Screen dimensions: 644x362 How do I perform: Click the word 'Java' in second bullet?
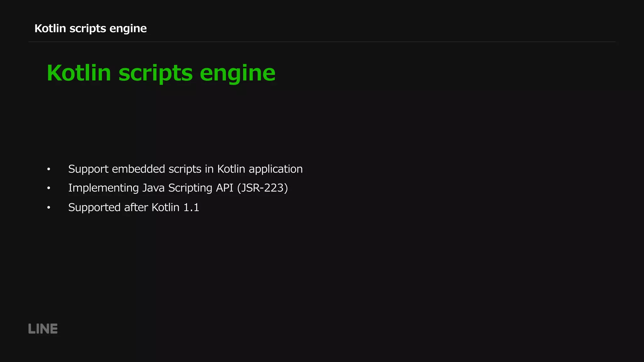(153, 188)
